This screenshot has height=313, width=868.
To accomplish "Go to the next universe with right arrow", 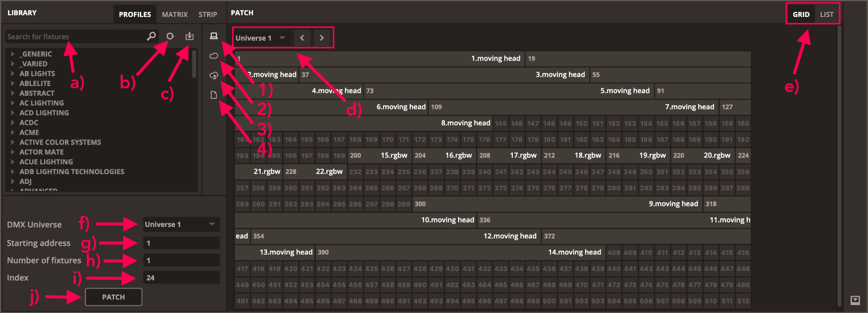I will coord(322,38).
